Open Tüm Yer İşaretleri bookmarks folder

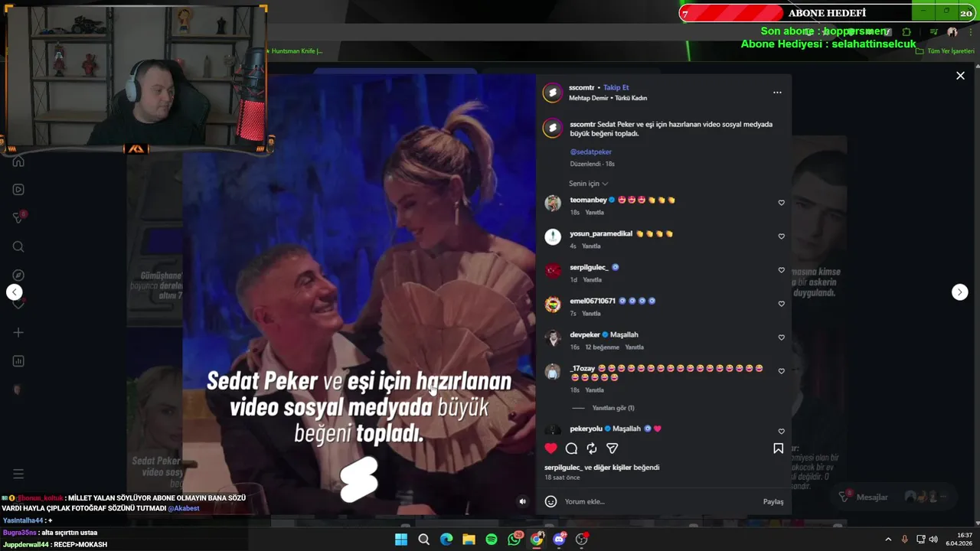(x=943, y=51)
